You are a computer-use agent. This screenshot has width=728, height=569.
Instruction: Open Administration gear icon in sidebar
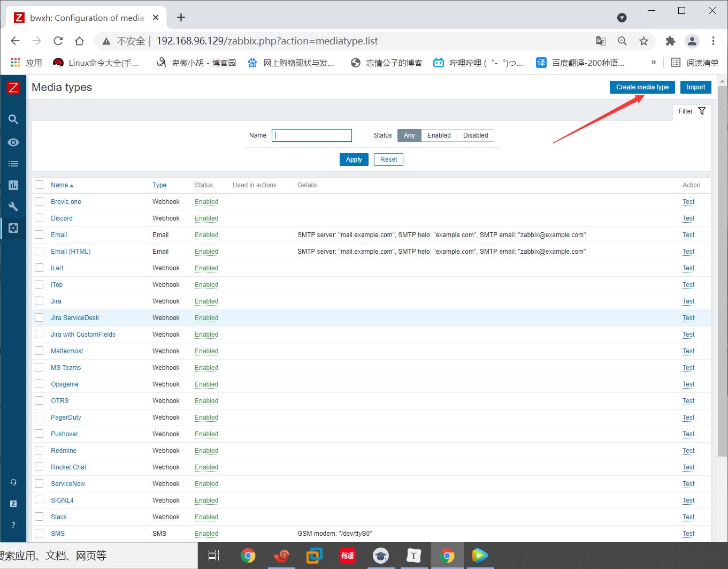(13, 228)
